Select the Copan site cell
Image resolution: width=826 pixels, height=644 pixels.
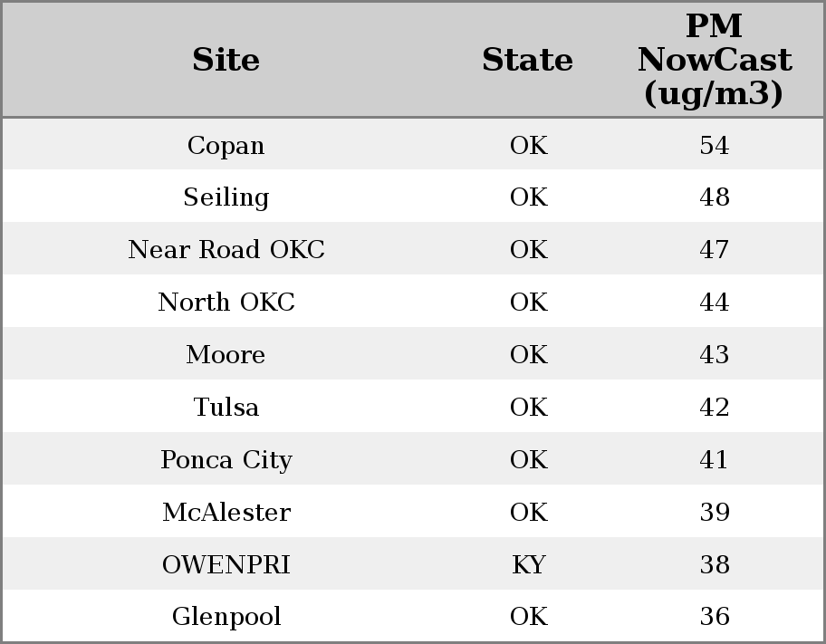226,146
